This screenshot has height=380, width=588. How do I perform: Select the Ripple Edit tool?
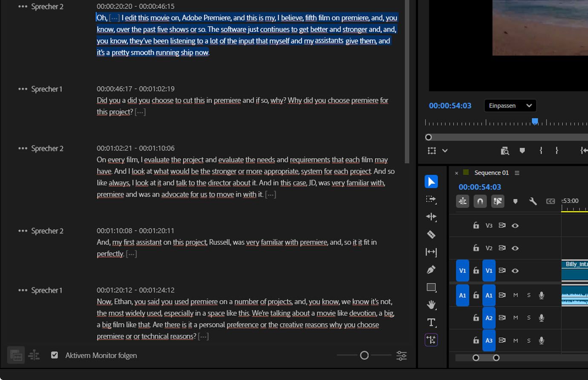pos(431,217)
